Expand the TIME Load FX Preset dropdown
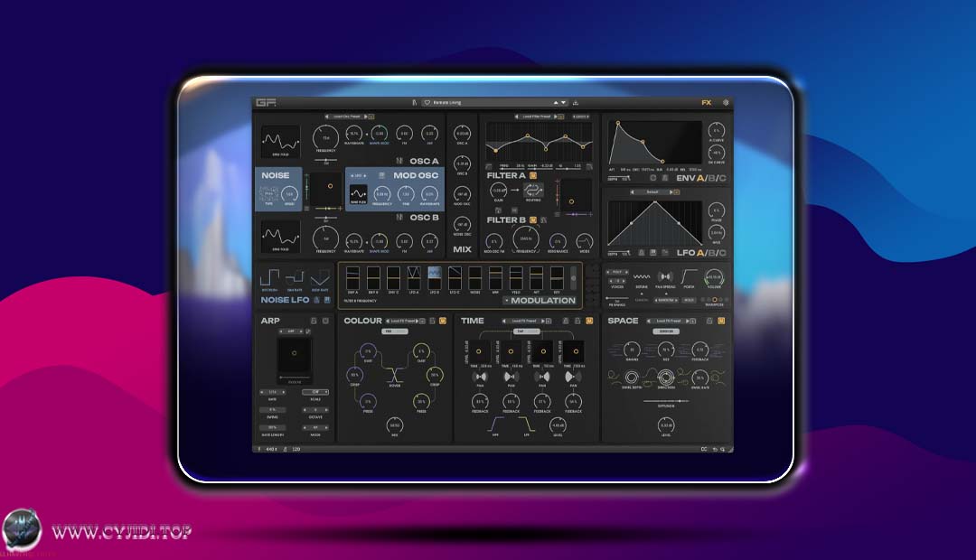This screenshot has width=976, height=560. (x=524, y=321)
